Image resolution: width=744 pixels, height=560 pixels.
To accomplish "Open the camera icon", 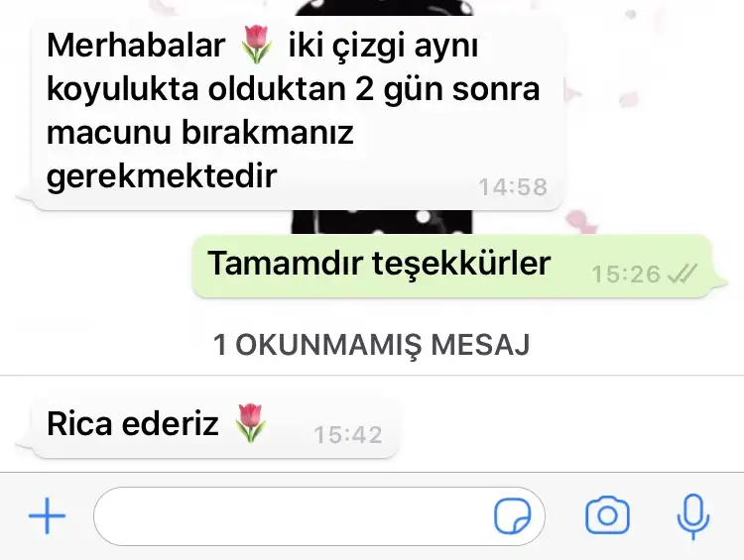I will coord(607,515).
